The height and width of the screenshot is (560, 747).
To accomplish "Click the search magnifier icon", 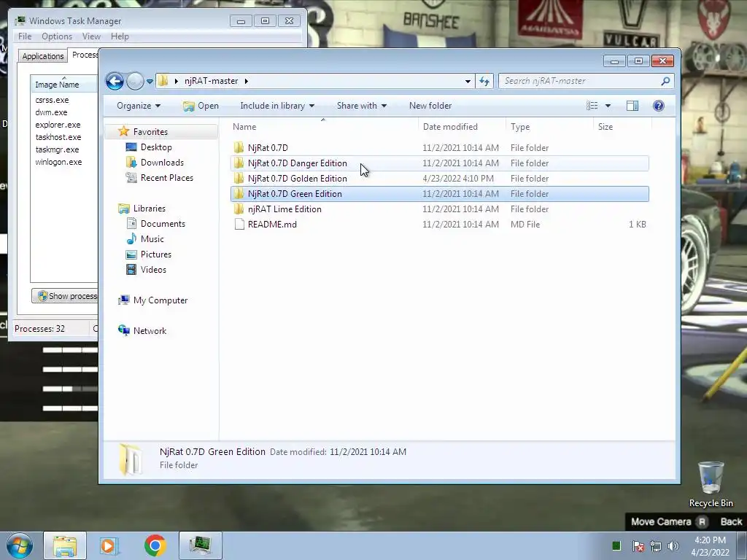I will click(x=665, y=81).
